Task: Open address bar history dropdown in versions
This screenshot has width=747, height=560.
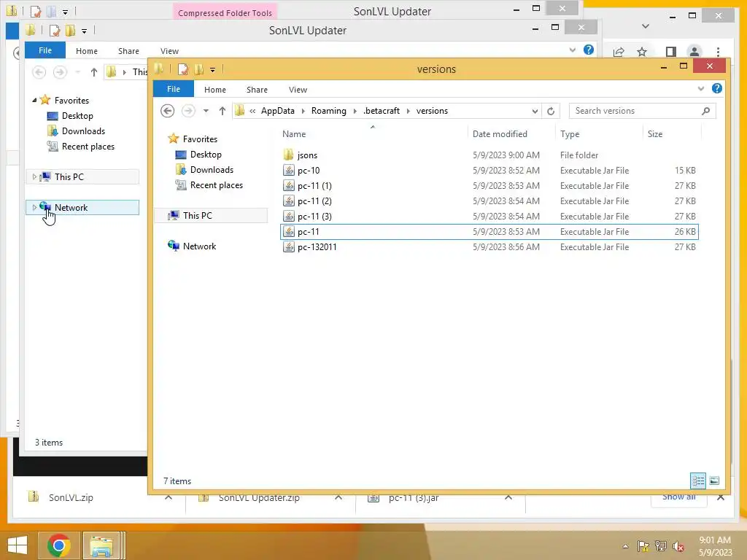Action: click(x=535, y=111)
